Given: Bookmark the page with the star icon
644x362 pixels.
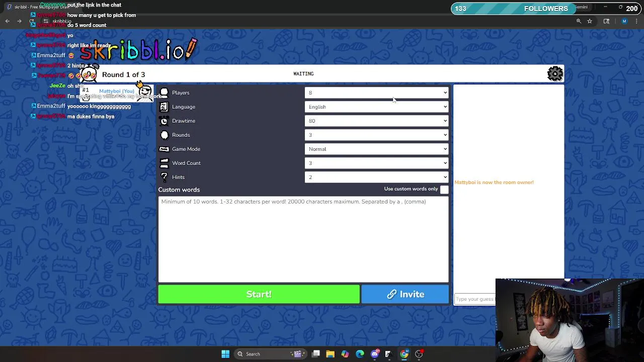Looking at the screenshot, I should point(590,21).
